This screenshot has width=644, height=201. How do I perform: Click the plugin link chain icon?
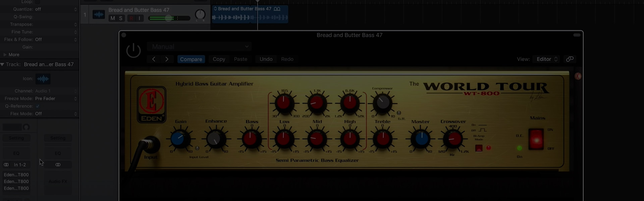pos(570,59)
